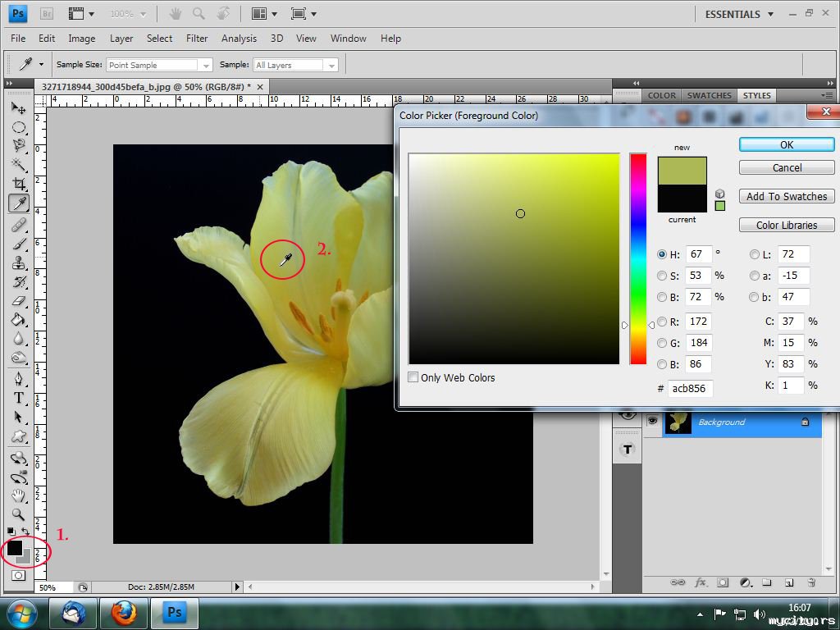
Task: Open the Sample Size dropdown
Action: coord(159,65)
